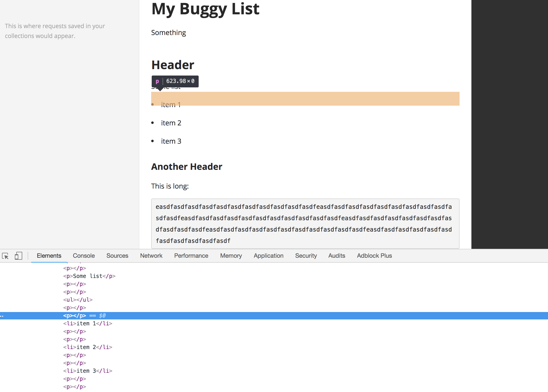Switch to the Sources tab
This screenshot has height=392, width=548.
(x=117, y=256)
